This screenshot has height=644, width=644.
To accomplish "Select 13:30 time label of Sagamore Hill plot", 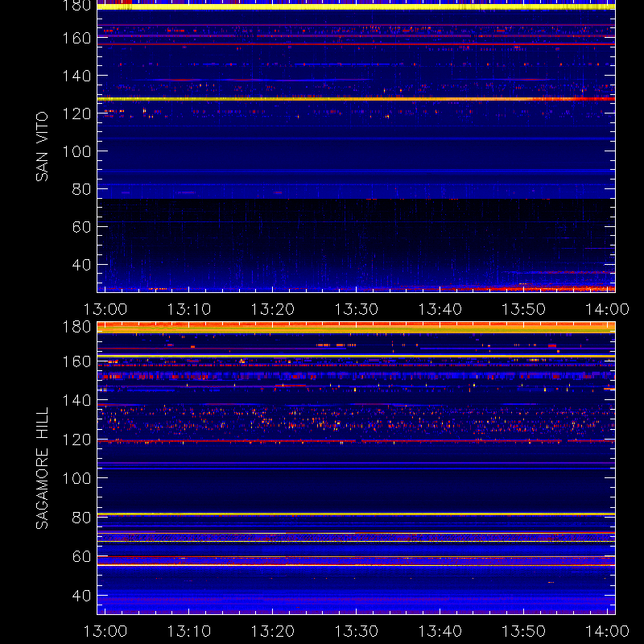I will [357, 631].
